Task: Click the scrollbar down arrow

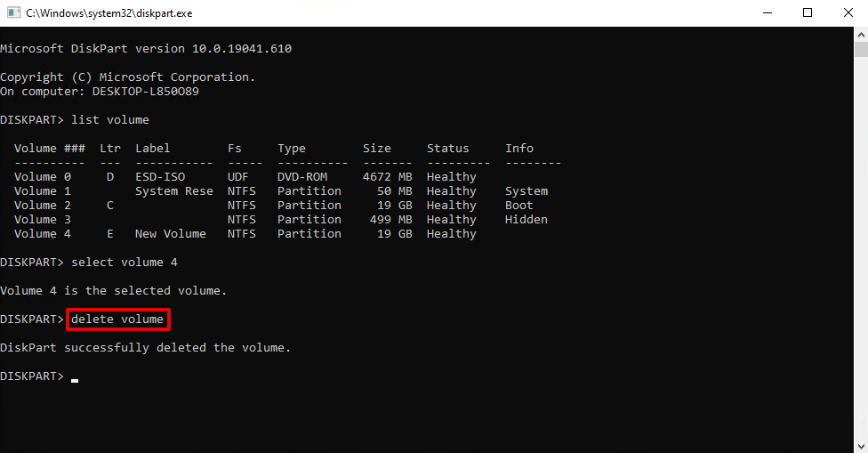Action: coord(861,446)
